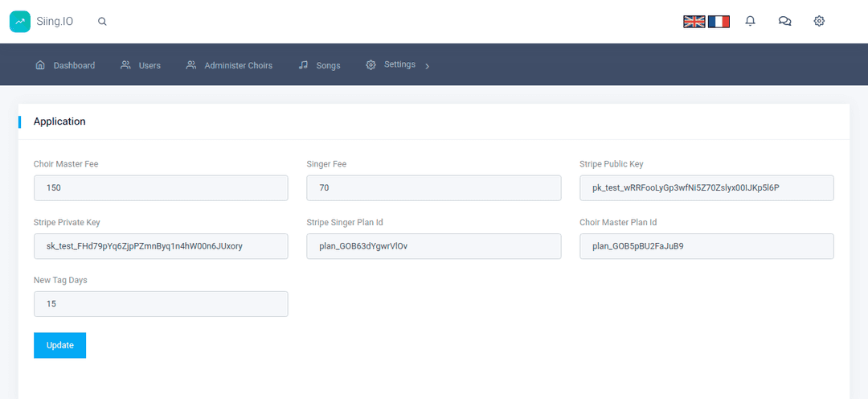Open the Songs menu item
Viewport: 868px width, 399px height.
click(328, 65)
